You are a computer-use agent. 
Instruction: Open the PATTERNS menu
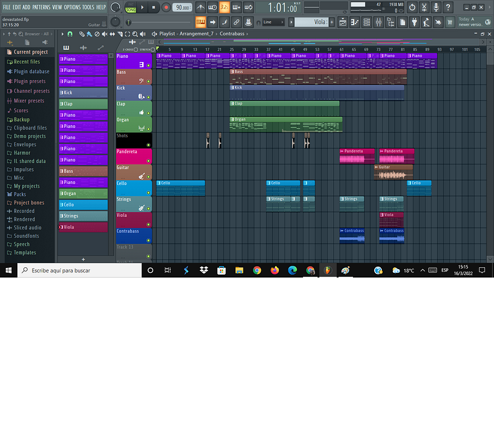(41, 7)
